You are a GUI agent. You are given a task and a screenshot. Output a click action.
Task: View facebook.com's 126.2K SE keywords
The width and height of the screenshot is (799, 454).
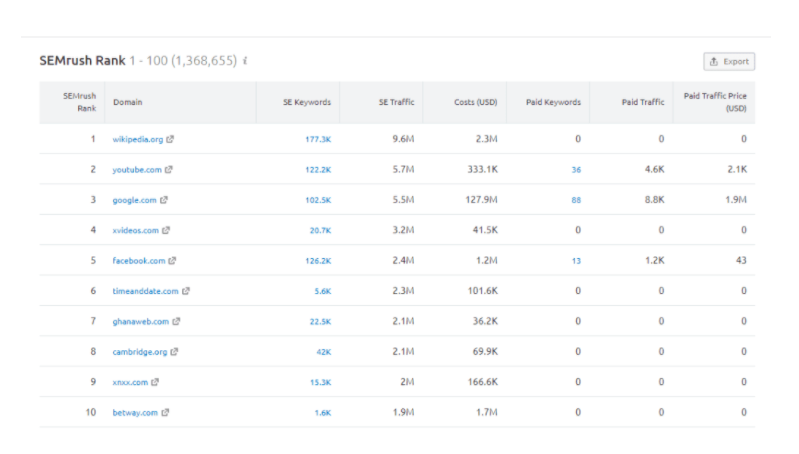click(318, 261)
